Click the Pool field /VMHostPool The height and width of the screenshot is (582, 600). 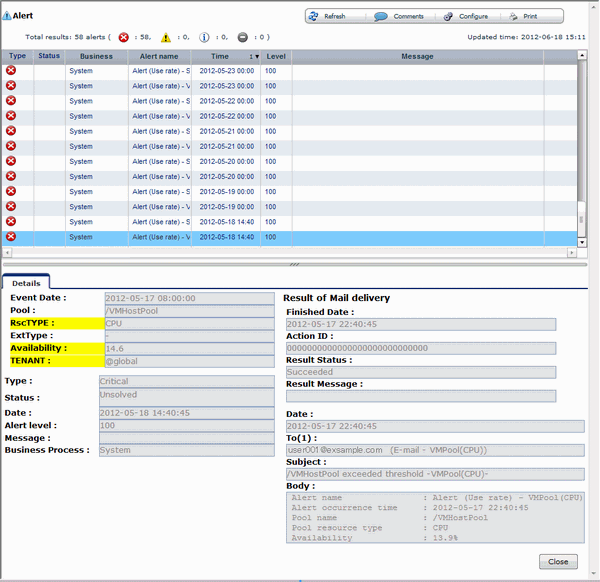[x=189, y=311]
